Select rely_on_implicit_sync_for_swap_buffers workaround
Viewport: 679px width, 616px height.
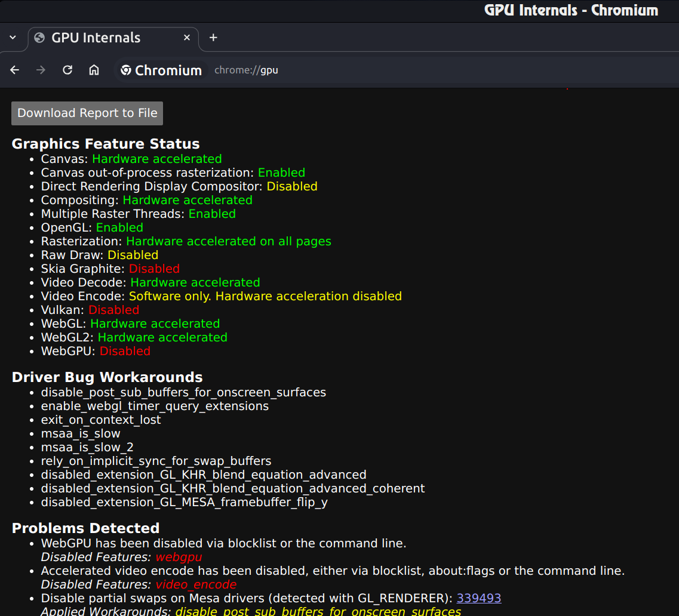156,461
